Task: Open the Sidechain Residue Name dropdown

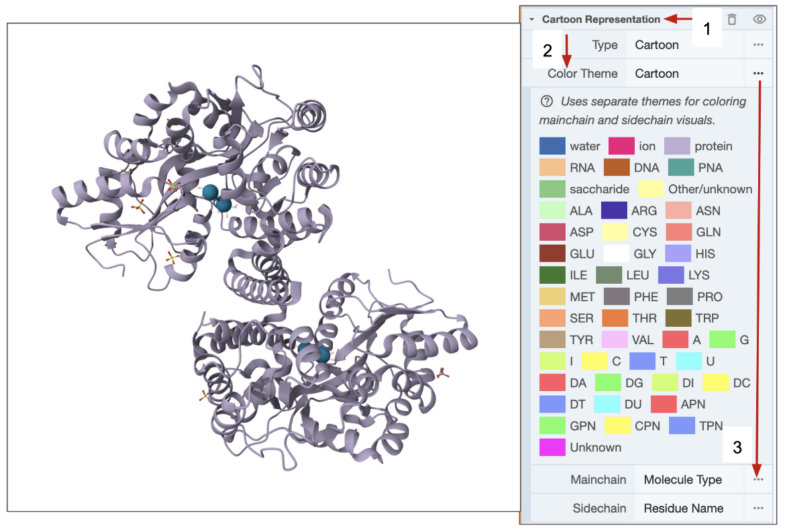Action: 688,508
